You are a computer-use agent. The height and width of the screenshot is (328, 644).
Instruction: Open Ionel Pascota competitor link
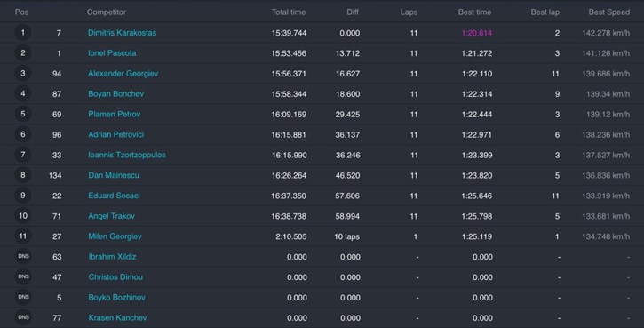[112, 53]
